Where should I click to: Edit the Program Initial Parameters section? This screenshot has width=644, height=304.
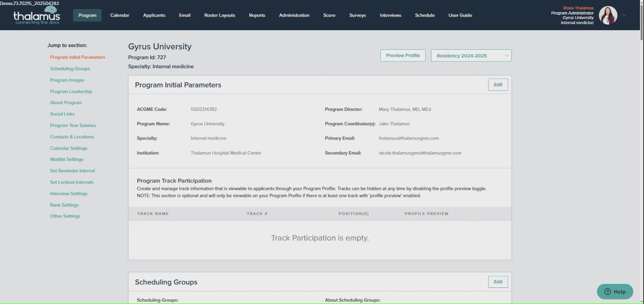click(x=498, y=84)
